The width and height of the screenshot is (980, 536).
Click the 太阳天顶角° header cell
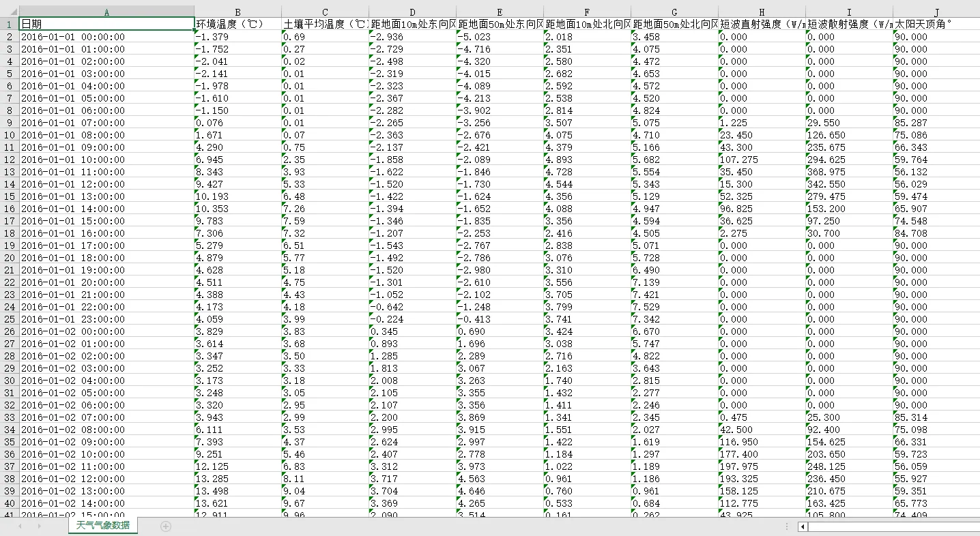click(x=936, y=24)
